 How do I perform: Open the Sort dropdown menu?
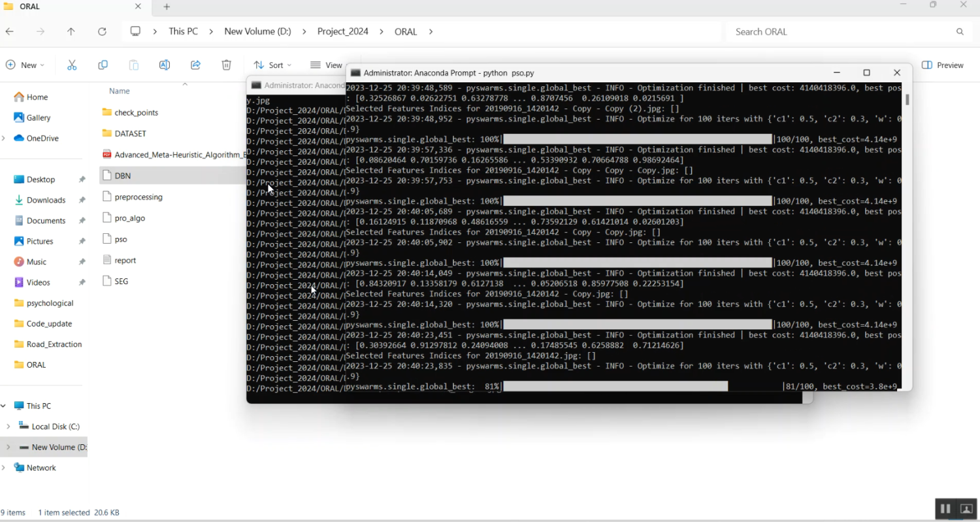pos(272,65)
